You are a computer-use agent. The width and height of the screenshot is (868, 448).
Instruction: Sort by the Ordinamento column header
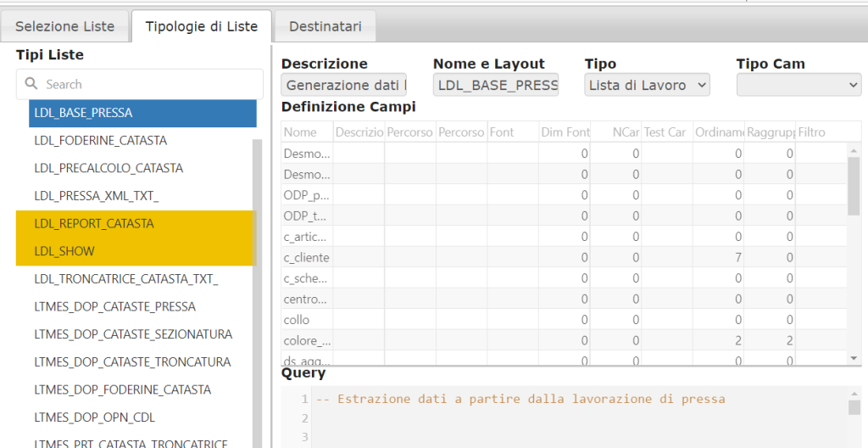718,132
